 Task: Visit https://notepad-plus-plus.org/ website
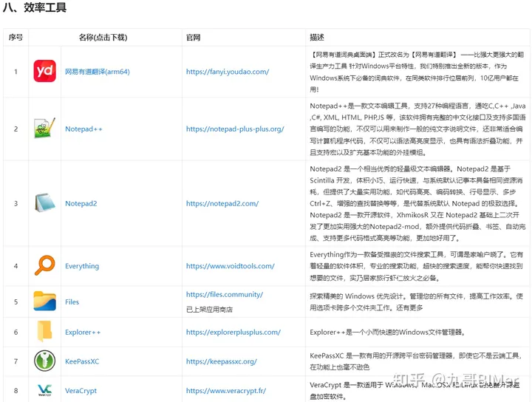tap(235, 129)
